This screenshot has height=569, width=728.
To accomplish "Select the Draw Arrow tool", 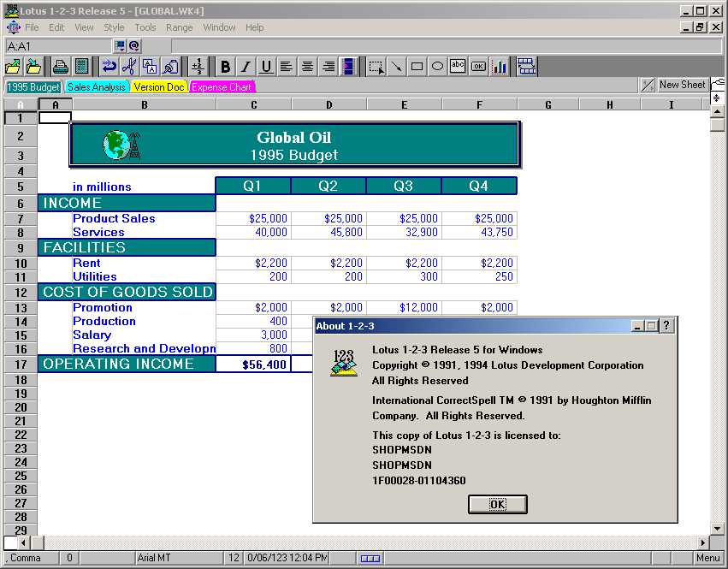I will point(396,67).
